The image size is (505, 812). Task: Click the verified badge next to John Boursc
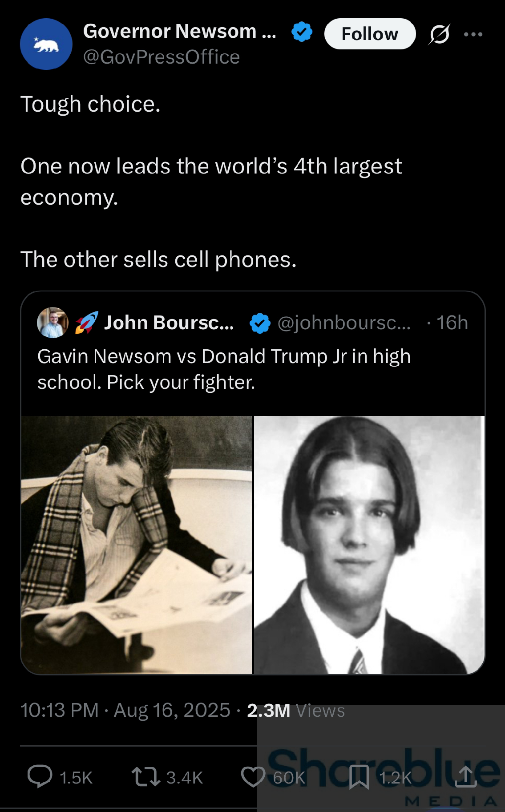[260, 323]
